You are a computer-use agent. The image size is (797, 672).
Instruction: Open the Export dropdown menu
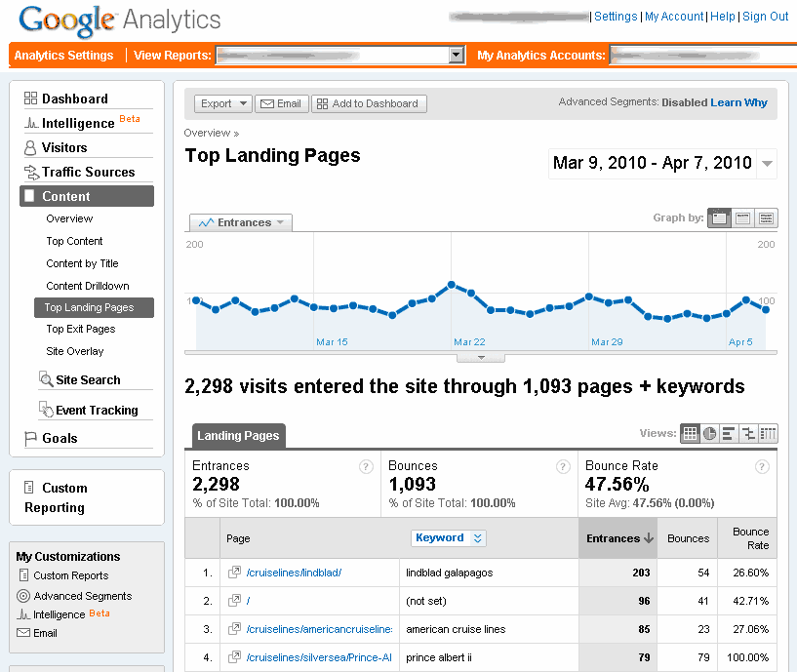tap(223, 103)
